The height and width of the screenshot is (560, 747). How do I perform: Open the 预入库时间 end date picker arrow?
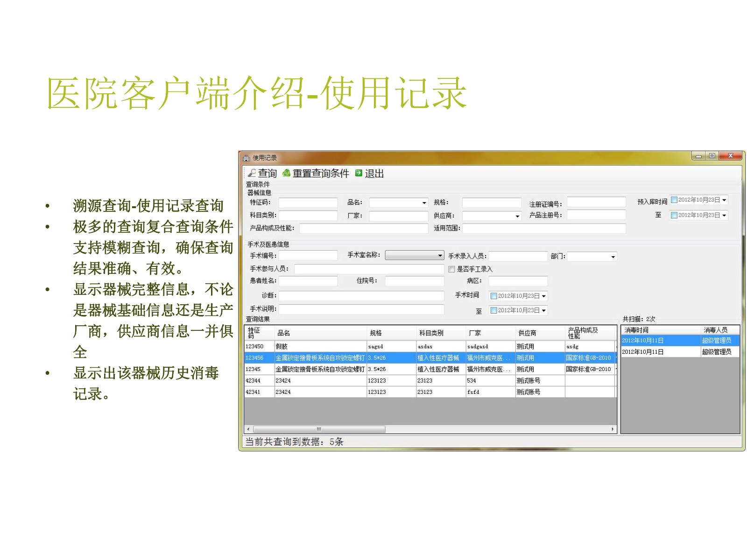click(x=724, y=215)
